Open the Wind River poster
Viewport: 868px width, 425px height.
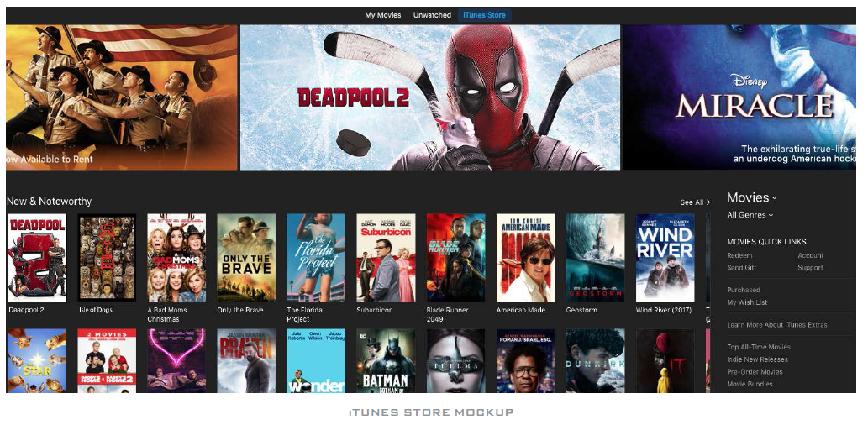[x=665, y=258]
